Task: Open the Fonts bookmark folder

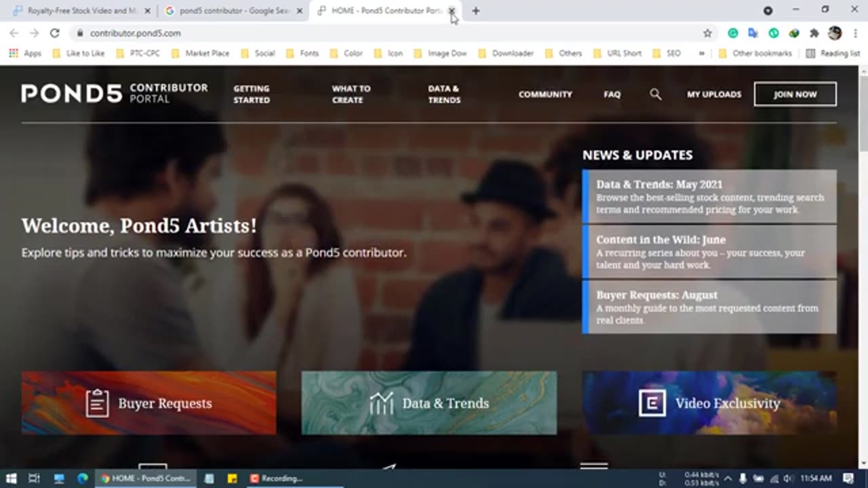Action: pos(302,53)
